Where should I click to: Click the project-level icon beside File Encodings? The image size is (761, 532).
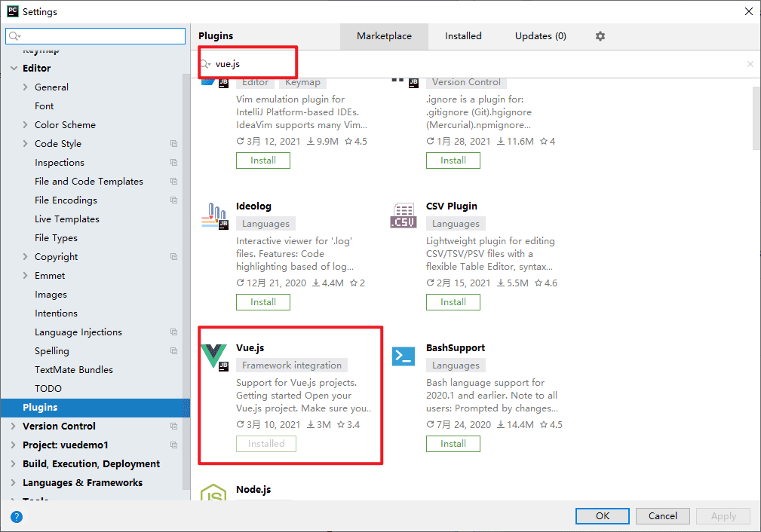pyautogui.click(x=173, y=200)
